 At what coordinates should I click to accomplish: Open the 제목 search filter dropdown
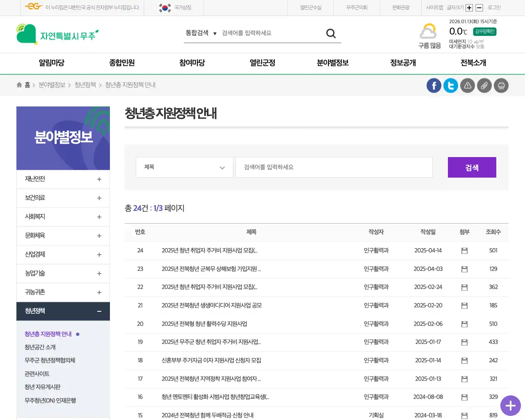tap(184, 167)
